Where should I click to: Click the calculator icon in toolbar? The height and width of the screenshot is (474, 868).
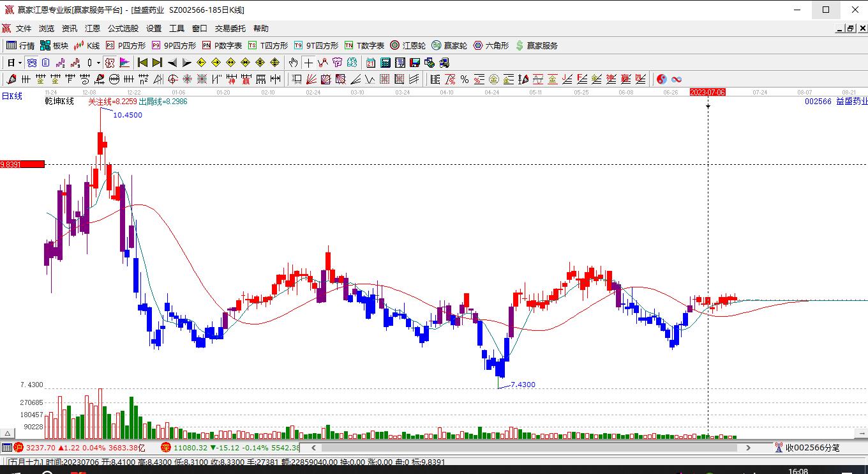pyautogui.click(x=385, y=63)
